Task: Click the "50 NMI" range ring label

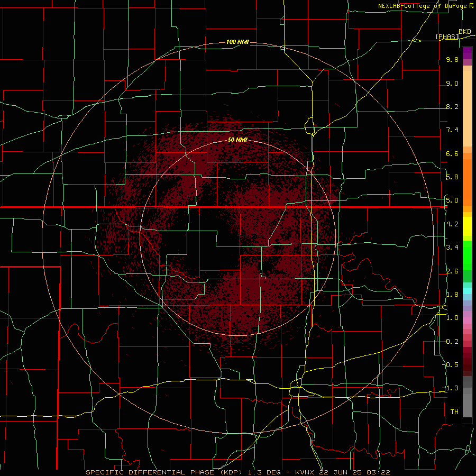Action: pyautogui.click(x=237, y=140)
